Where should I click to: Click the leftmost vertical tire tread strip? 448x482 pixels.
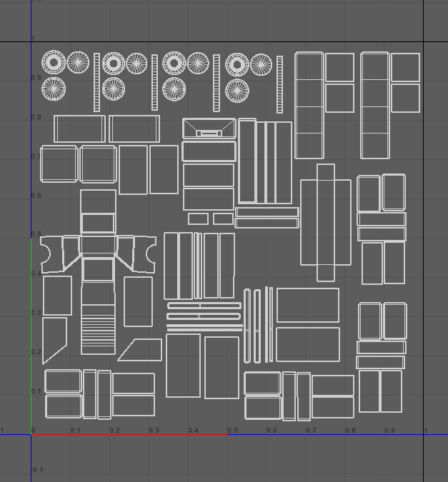[97, 82]
